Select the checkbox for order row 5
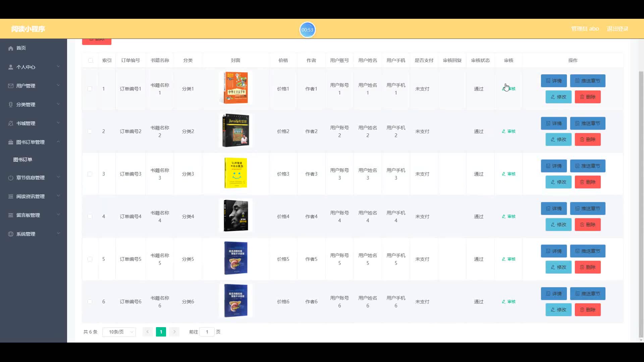Viewport: 644px width, 362px height. tap(90, 259)
